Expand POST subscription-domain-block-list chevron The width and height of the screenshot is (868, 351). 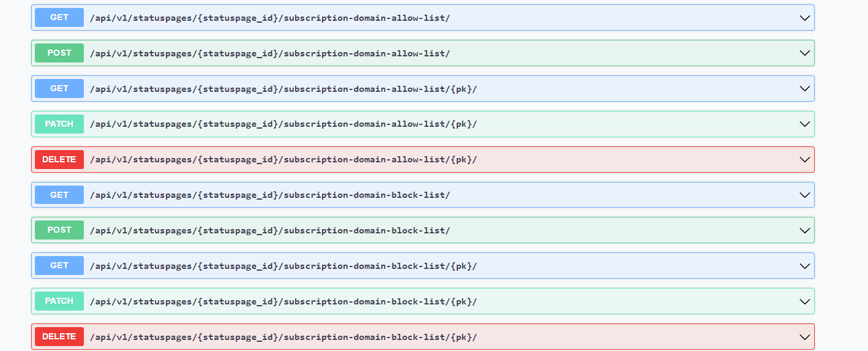pos(805,230)
